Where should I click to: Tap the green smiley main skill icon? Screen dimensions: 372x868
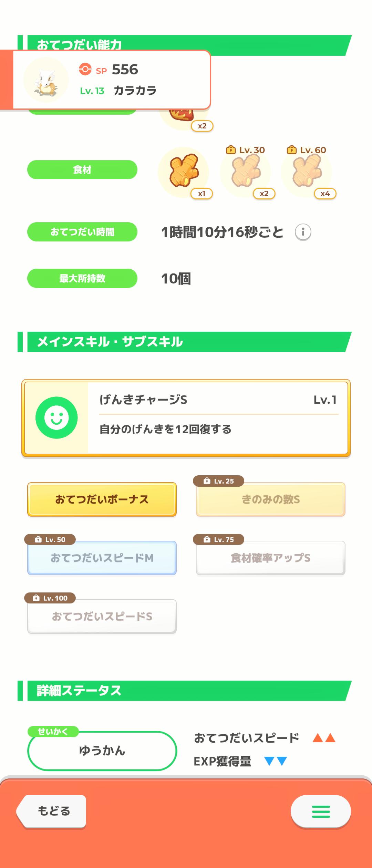[x=56, y=417]
